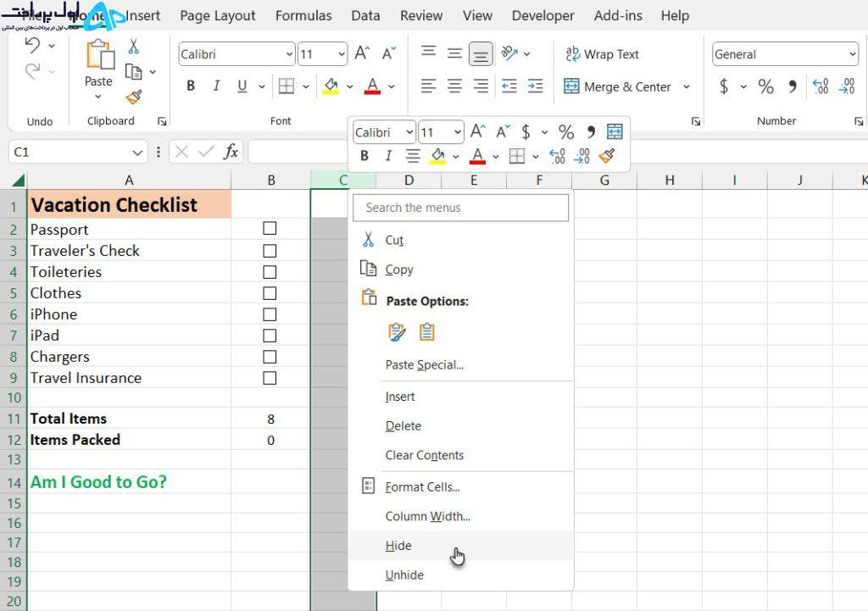Open the Developer tab
This screenshot has width=868, height=611.
point(543,15)
